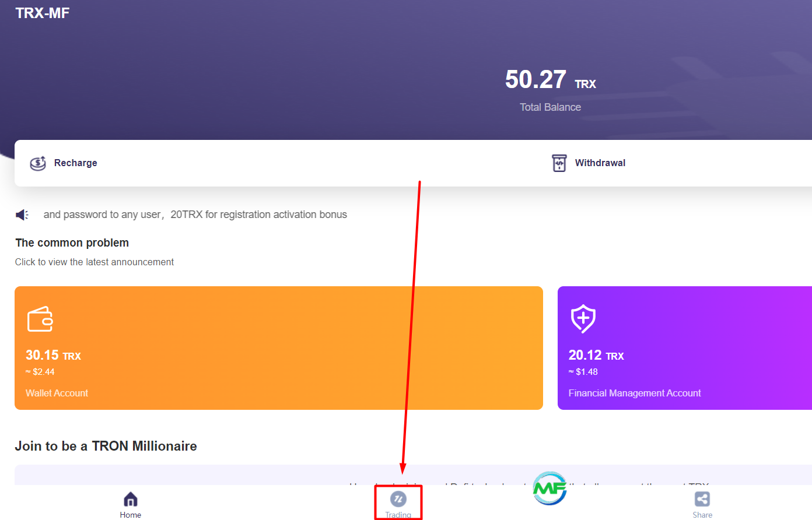812x520 pixels.
Task: Click the ≈ $2.44 wallet value
Action: [x=40, y=372]
